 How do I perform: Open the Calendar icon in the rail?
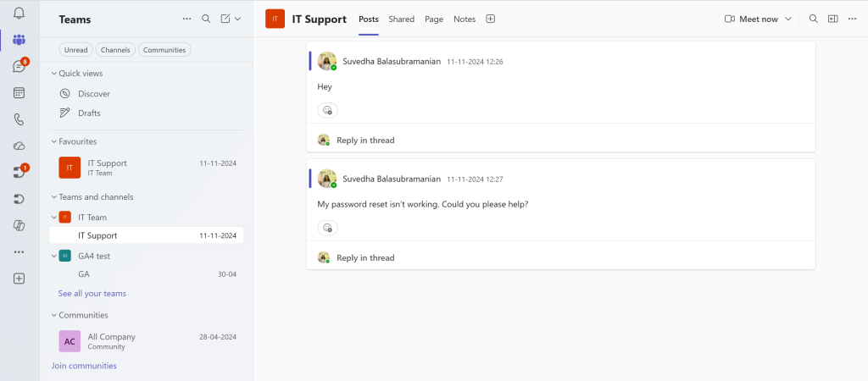click(x=19, y=93)
